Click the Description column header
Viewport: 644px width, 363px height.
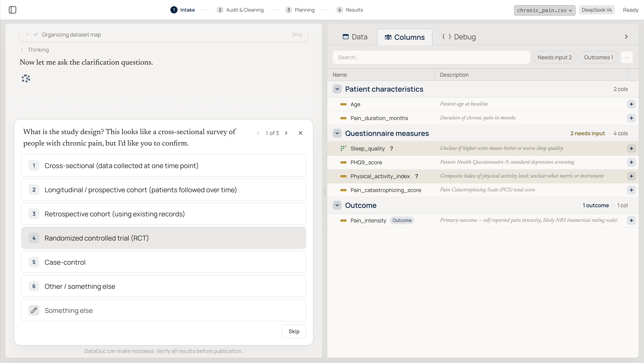pyautogui.click(x=454, y=75)
